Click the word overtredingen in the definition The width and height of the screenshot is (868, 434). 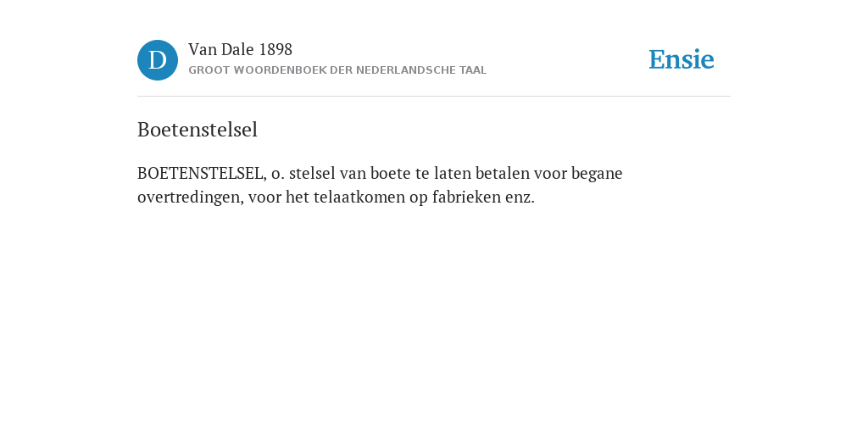(x=191, y=198)
